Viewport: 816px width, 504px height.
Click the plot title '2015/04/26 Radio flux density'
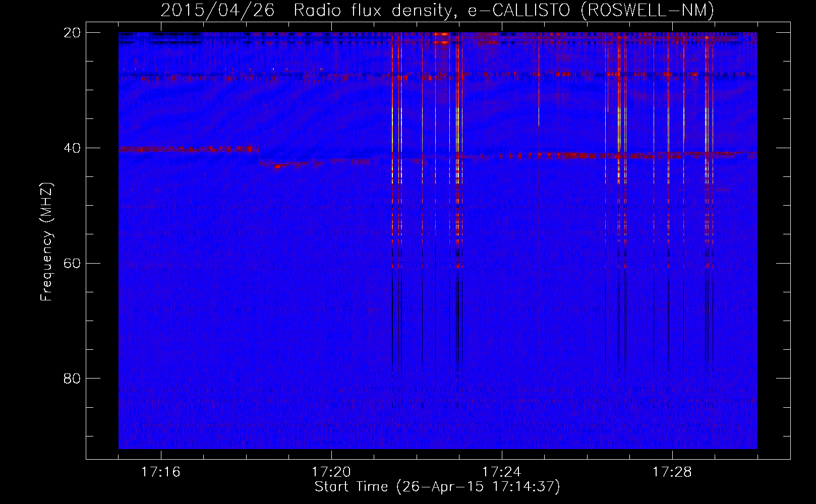tap(310, 11)
